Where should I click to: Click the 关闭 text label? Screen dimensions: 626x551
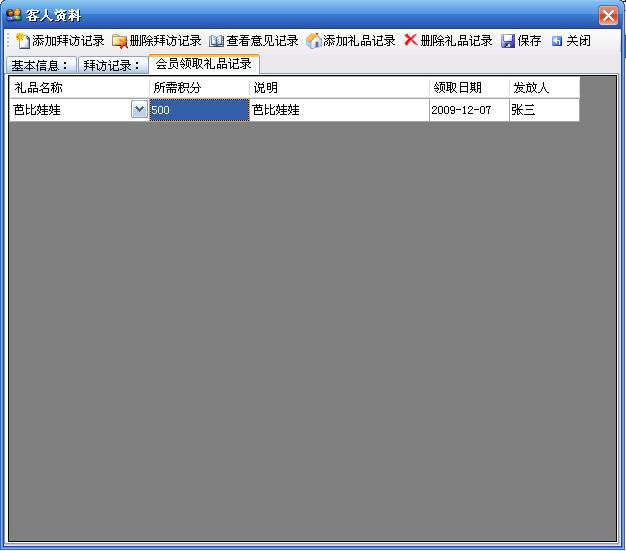click(x=578, y=41)
